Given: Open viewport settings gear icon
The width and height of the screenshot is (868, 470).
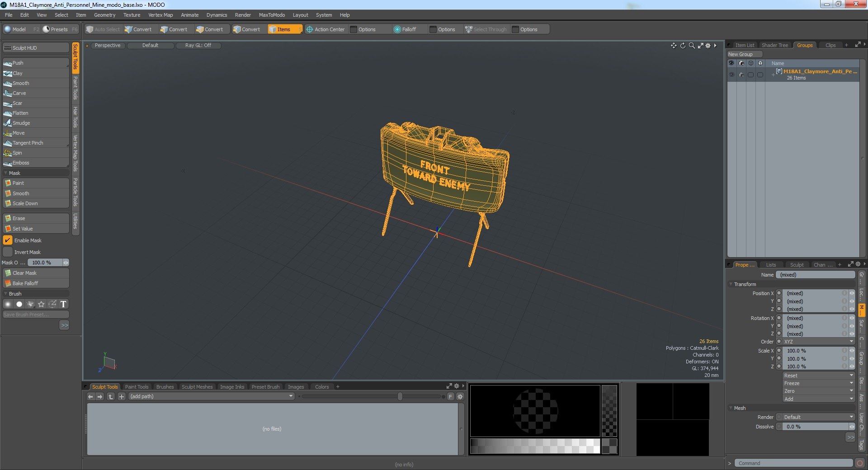Looking at the screenshot, I should [x=708, y=46].
